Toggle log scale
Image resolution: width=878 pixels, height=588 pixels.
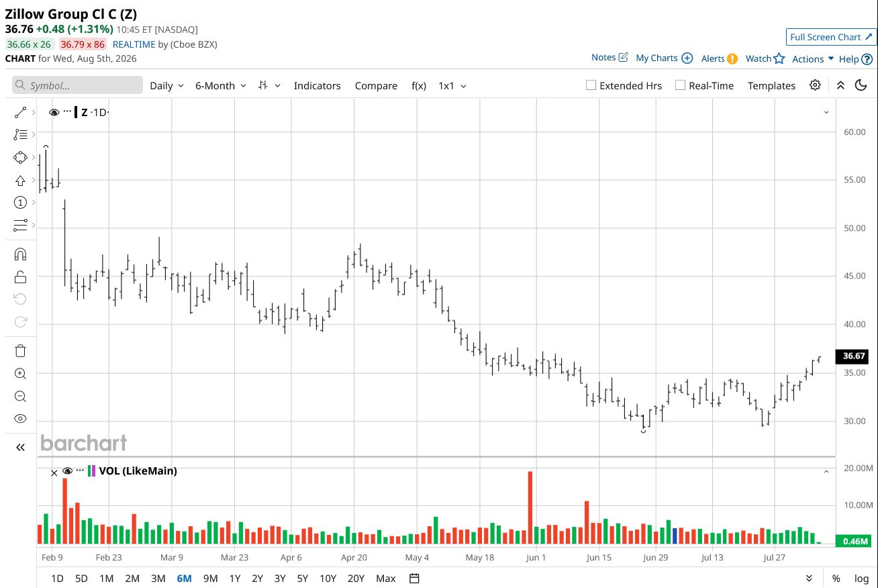pos(861,578)
